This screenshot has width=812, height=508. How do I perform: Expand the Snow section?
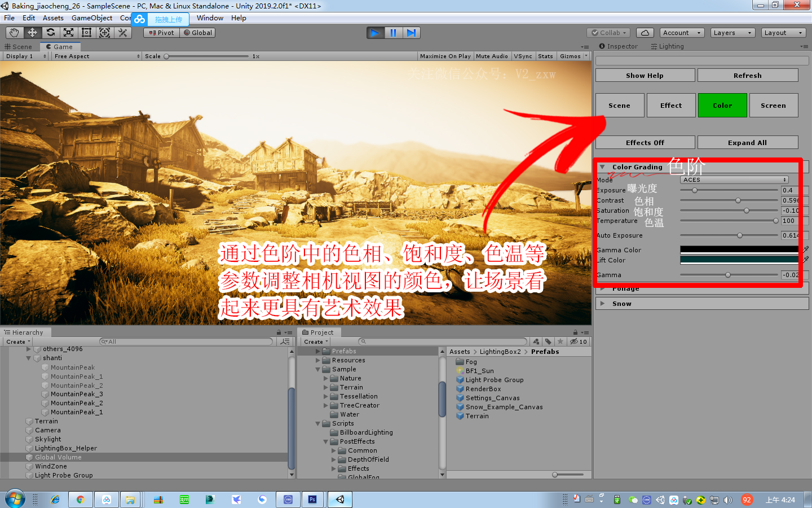(602, 304)
